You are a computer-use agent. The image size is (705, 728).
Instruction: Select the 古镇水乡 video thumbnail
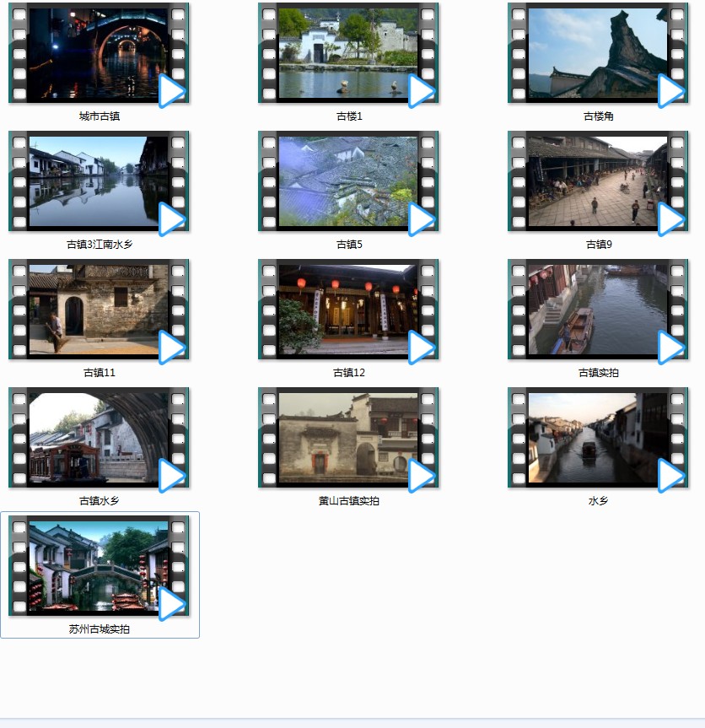pyautogui.click(x=99, y=437)
